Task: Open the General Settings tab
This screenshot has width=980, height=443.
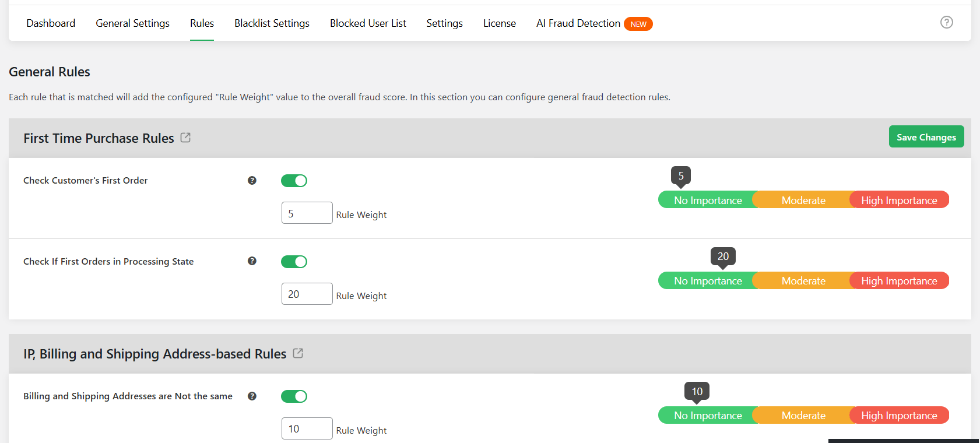Action: click(132, 23)
